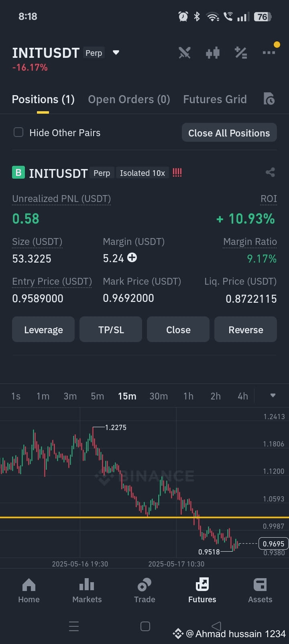
Task: Select the 5m chart interval
Action: tap(98, 396)
